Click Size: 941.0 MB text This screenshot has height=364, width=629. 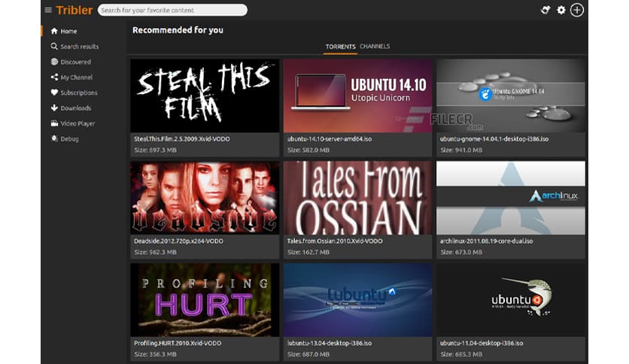click(x=461, y=150)
